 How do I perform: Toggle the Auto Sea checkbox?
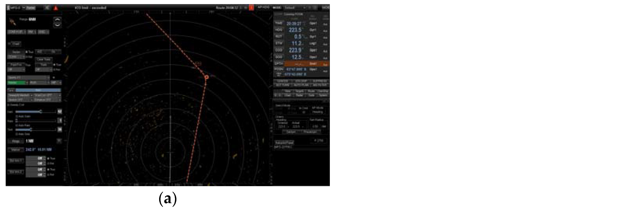pos(17,134)
